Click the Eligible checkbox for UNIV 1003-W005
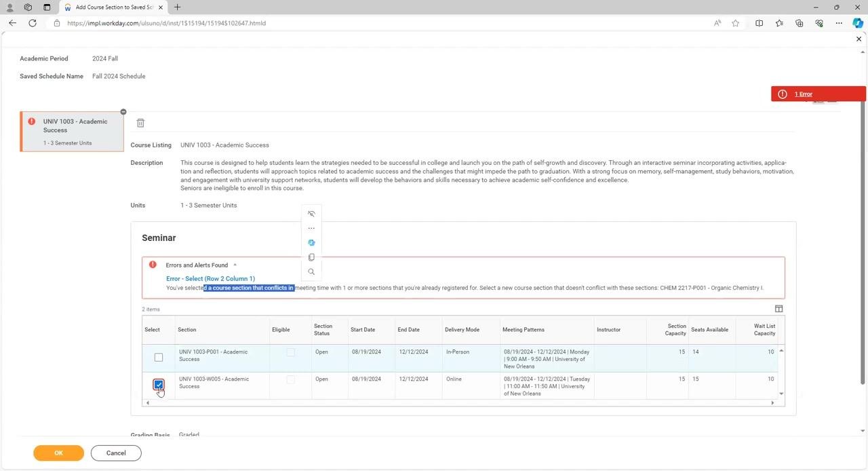Viewport: 868px width, 471px height. click(291, 379)
